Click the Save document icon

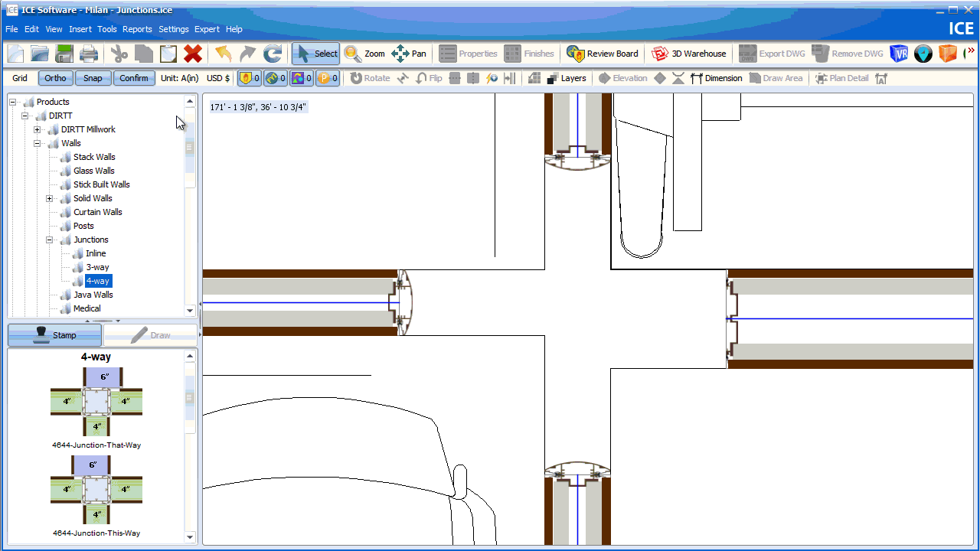click(x=64, y=54)
